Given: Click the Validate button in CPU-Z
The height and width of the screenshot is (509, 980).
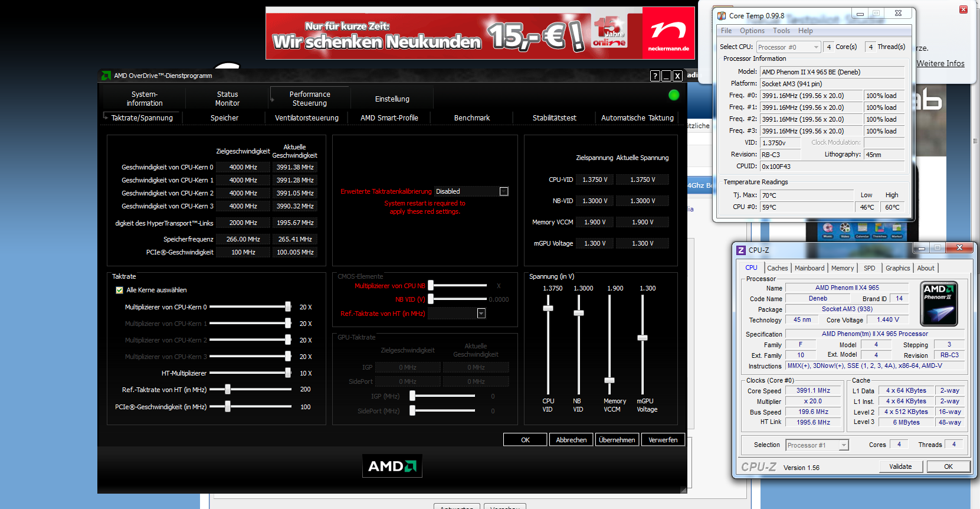Looking at the screenshot, I should point(900,466).
